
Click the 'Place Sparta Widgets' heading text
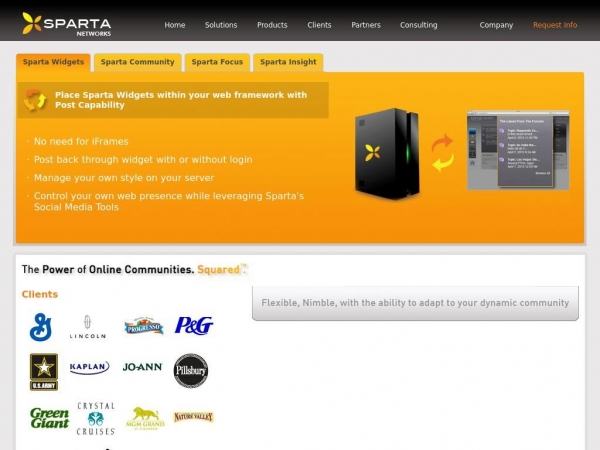pos(181,100)
